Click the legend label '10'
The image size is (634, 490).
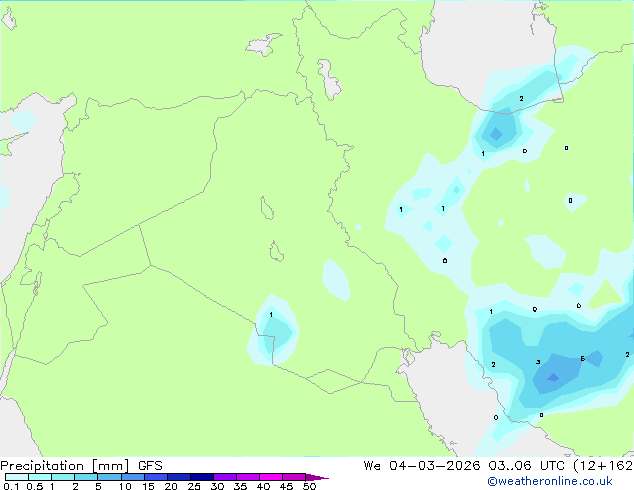point(125,486)
